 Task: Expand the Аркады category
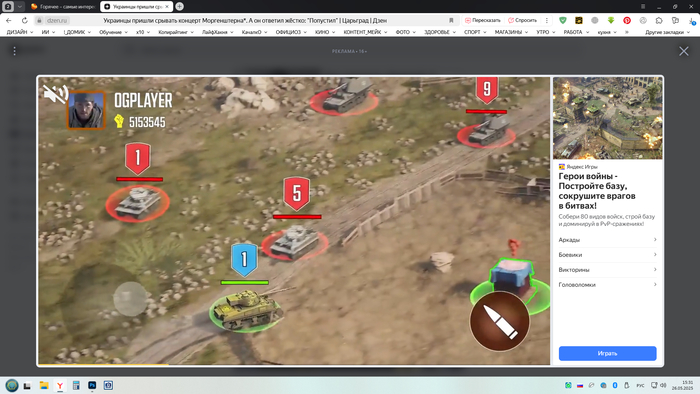(607, 240)
